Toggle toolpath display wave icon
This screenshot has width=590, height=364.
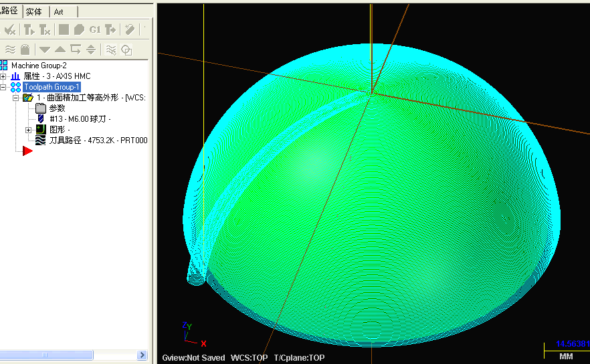tap(10, 50)
